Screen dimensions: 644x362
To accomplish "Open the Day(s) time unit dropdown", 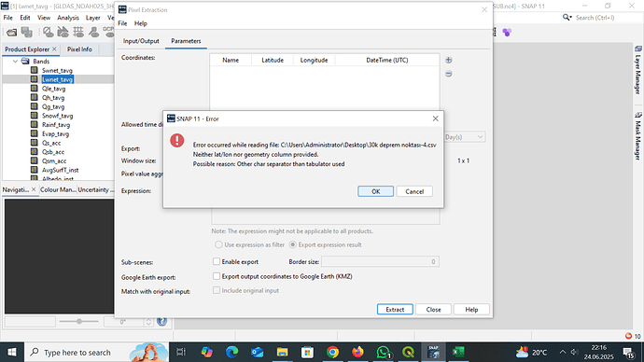I will point(465,136).
